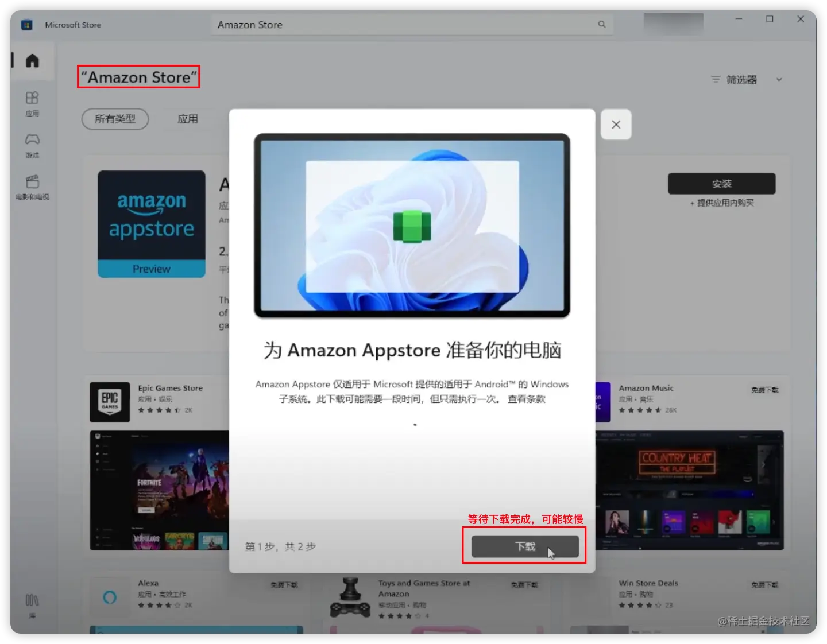Screen dimensions: 827x644
Task: Click the filter chevron arrow
Action: [779, 80]
